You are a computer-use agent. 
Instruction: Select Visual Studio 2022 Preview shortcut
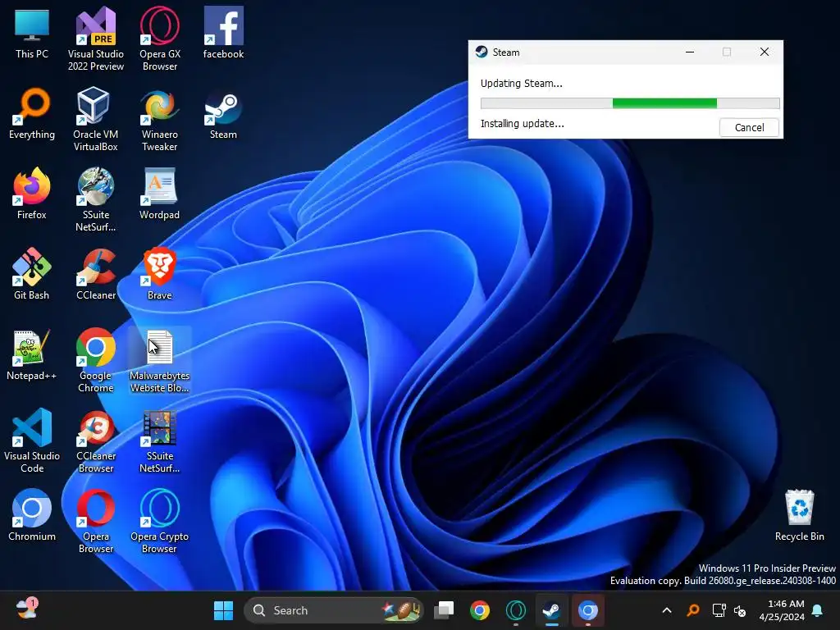tap(95, 39)
